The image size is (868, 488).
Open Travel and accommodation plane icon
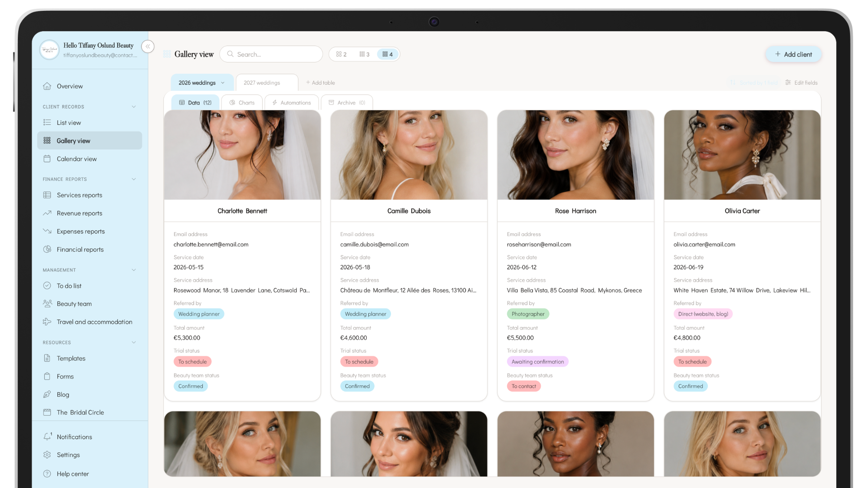tap(47, 322)
